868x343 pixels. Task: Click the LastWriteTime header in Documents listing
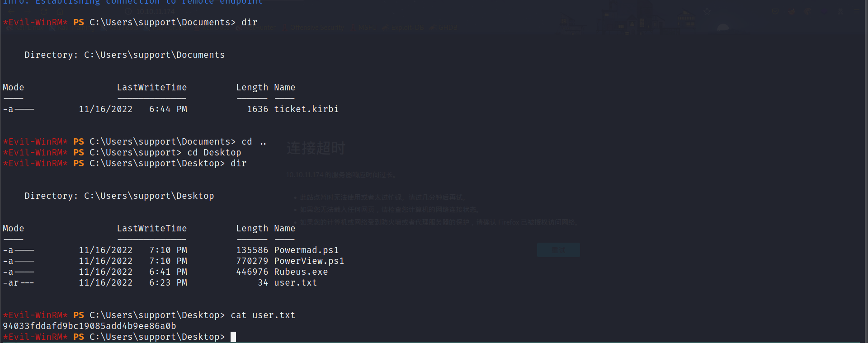(151, 87)
